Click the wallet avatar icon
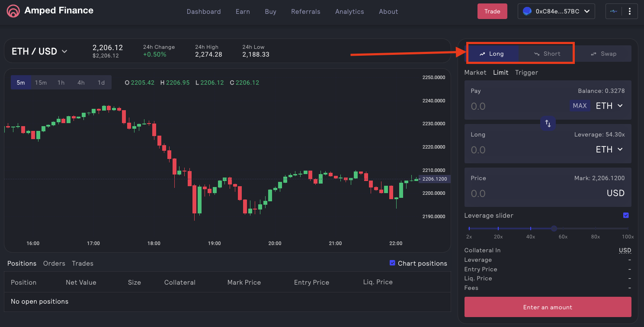This screenshot has width=644, height=327. point(527,11)
